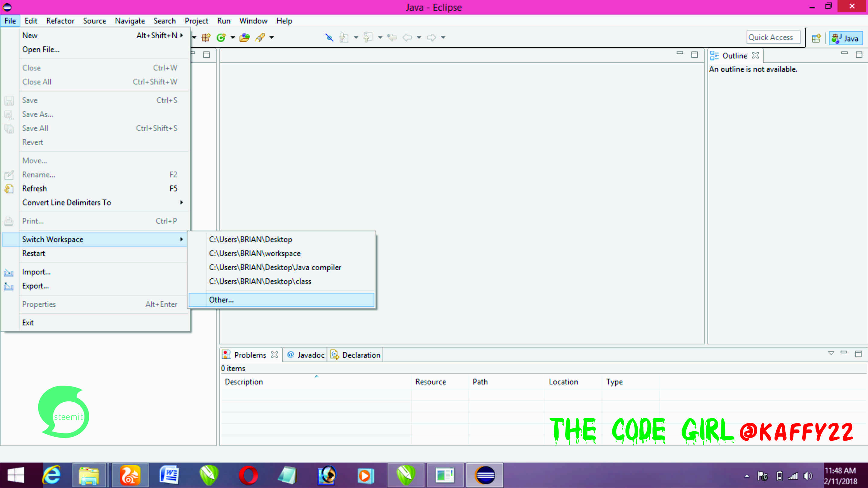This screenshot has height=488, width=868.
Task: Open the Help menu
Action: 284,21
